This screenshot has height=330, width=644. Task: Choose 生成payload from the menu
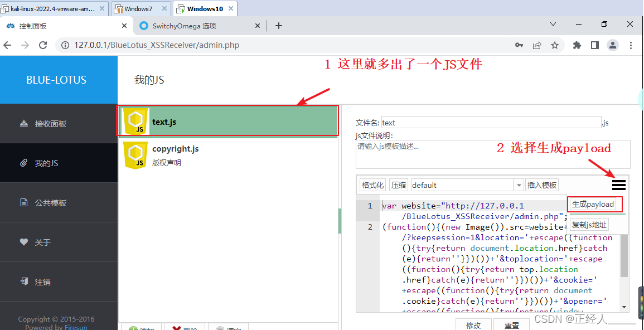pyautogui.click(x=593, y=204)
